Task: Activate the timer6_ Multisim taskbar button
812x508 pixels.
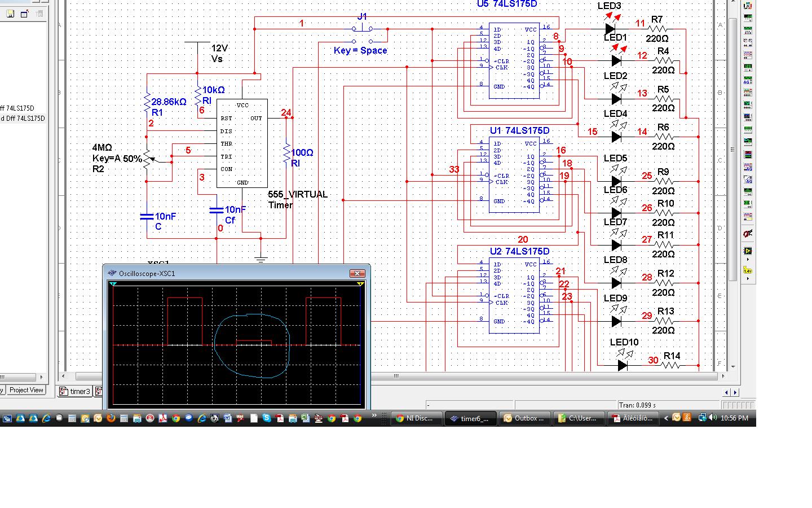Action: pos(470,418)
